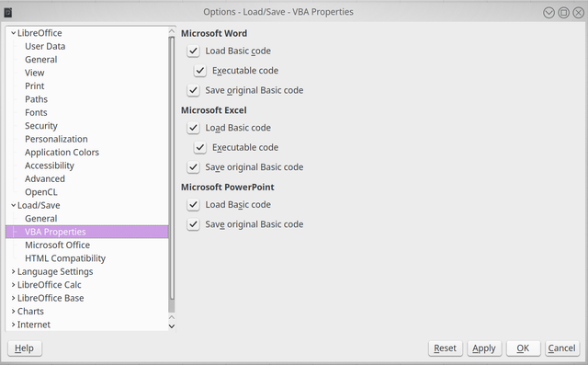Minimize the Options dialog window
The image size is (588, 365).
click(548, 13)
